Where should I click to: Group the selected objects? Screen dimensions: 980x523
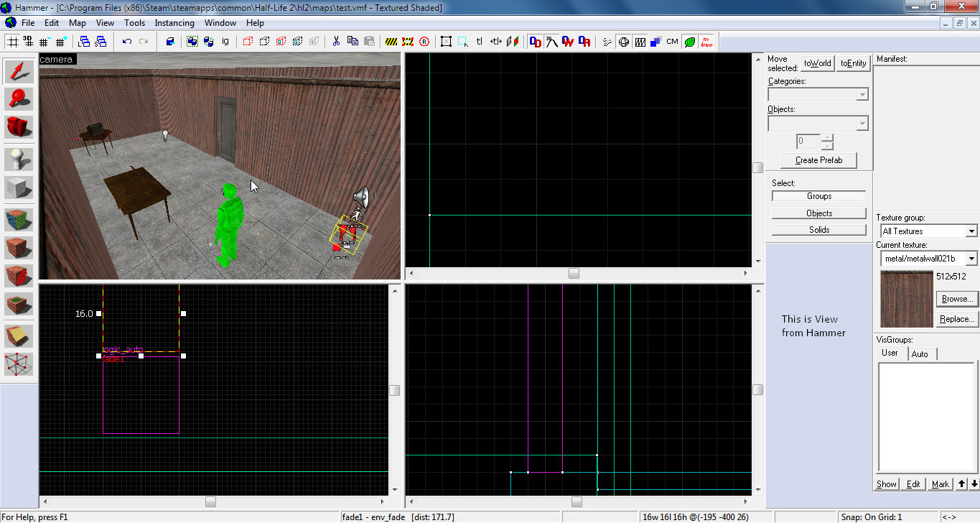tap(192, 42)
